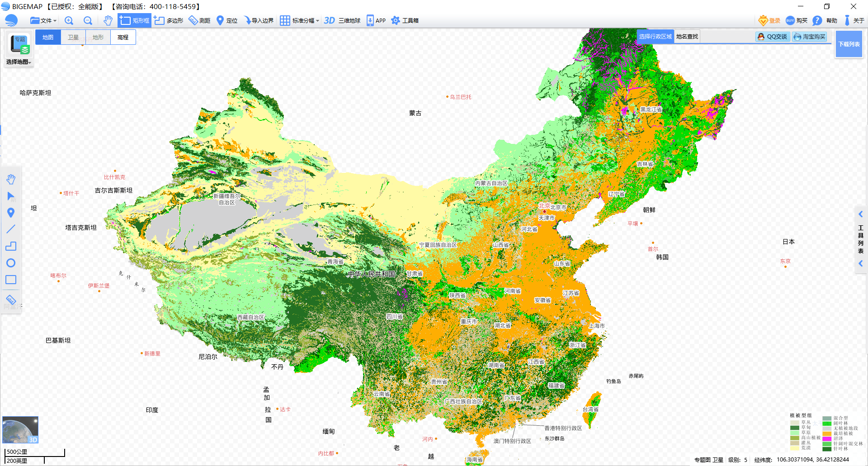Select the 选择行政区域 tab
Screen dimensions: 868x466
point(656,36)
